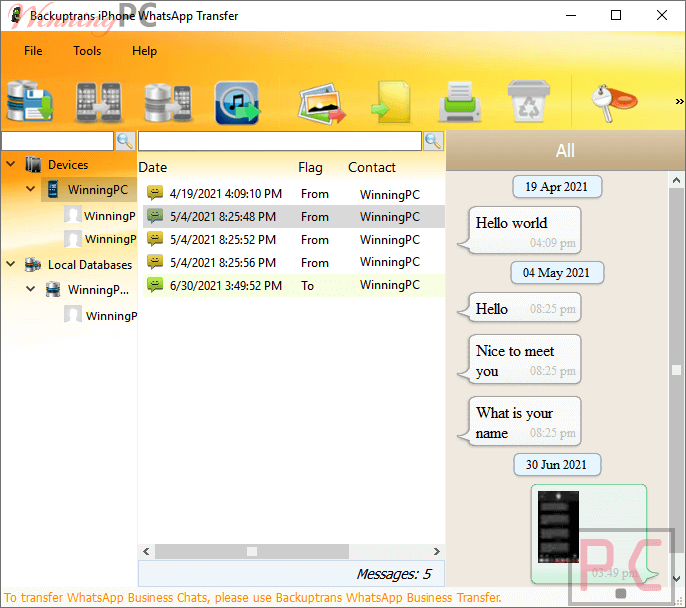Select the message row 5/4/2021 8:25:48 PM
The height and width of the screenshot is (608, 686).
[x=294, y=217]
